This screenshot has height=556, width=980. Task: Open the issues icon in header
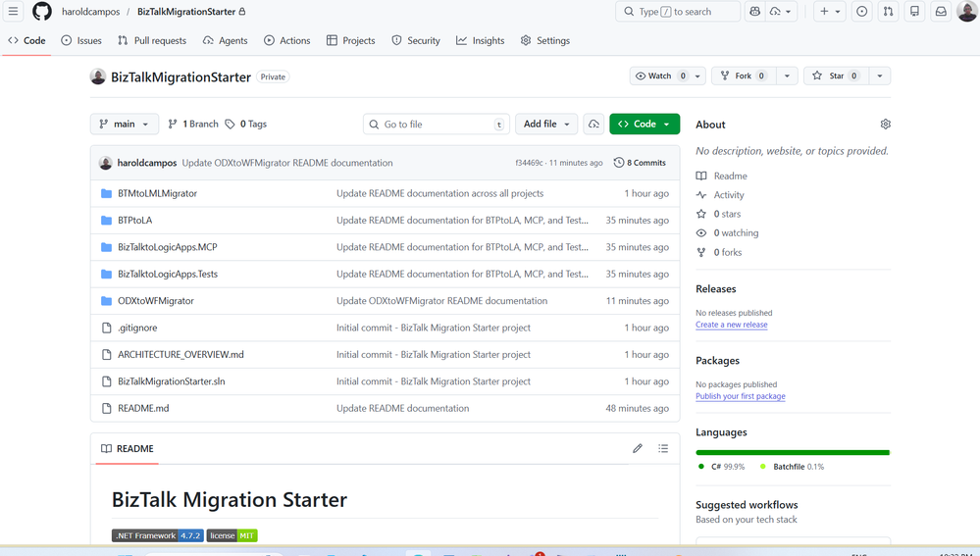862,11
